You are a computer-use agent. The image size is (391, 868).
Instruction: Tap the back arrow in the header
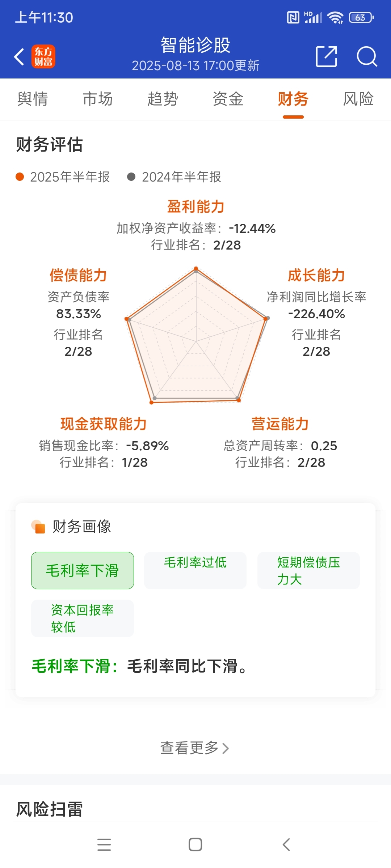[19, 57]
